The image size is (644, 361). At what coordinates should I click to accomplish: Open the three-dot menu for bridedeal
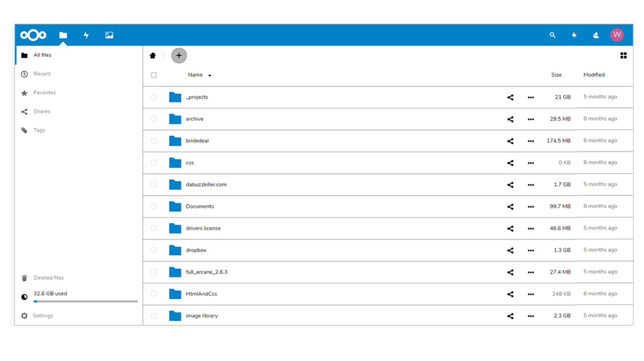(531, 140)
